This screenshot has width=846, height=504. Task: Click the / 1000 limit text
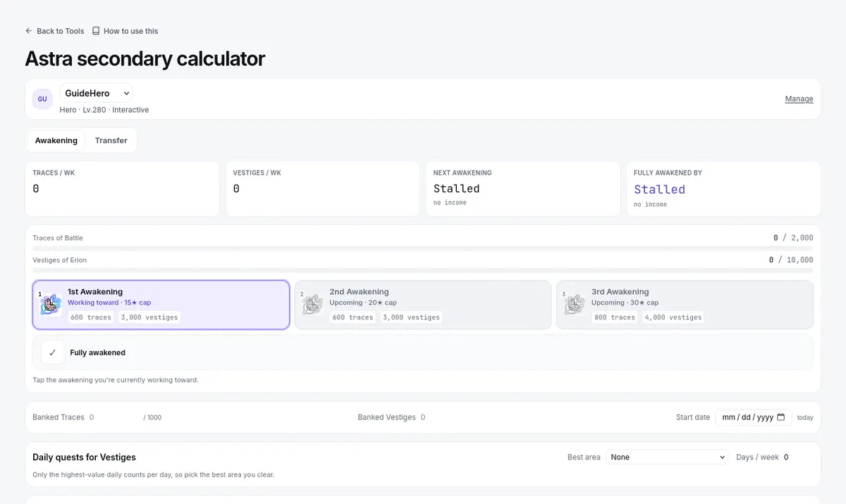[x=152, y=418]
